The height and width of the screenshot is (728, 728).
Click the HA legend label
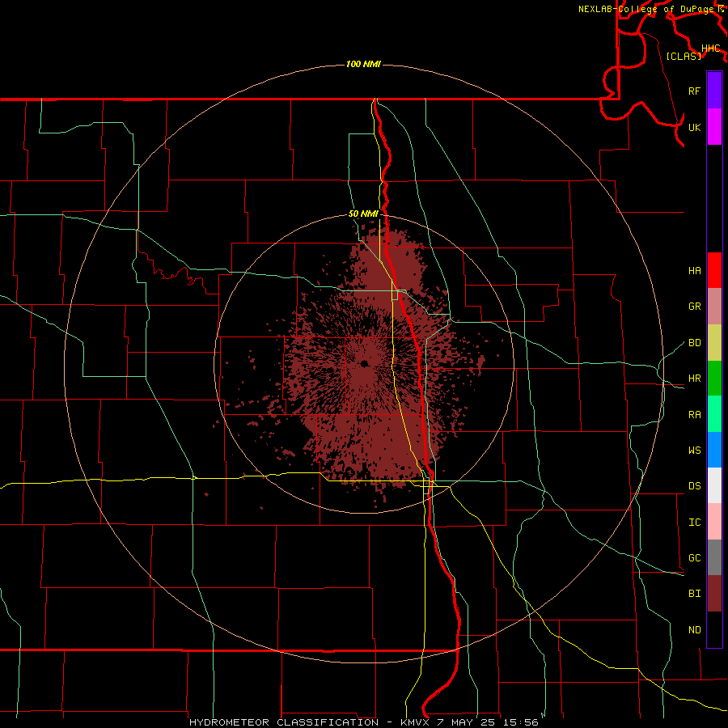694,270
